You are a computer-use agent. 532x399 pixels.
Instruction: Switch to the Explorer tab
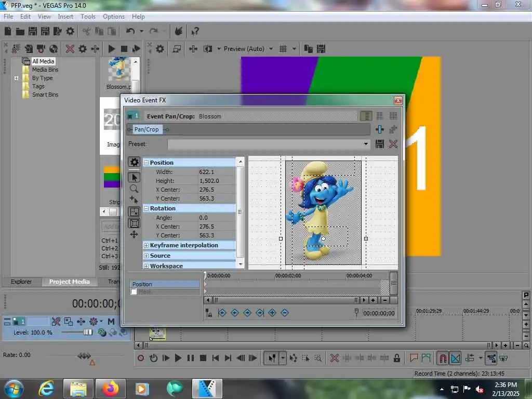(x=21, y=282)
